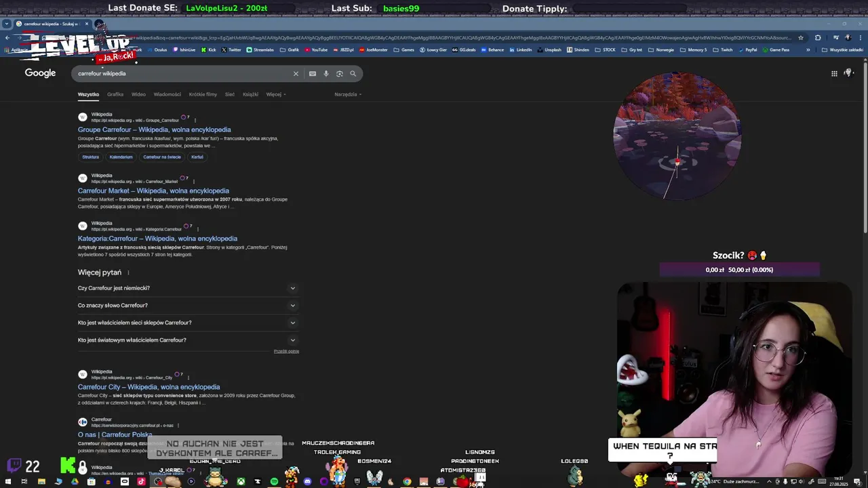
Task: Expand the bookmarks overflow chevron
Action: coord(808,49)
